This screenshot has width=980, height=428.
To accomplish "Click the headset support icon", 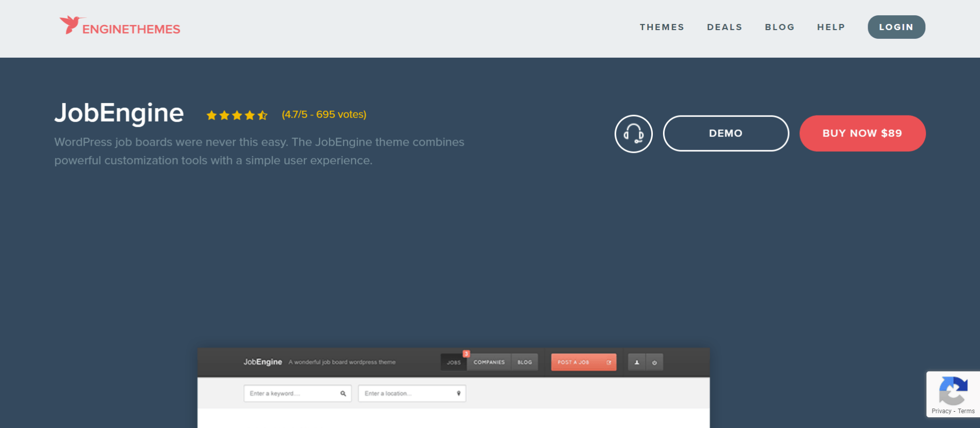I will click(633, 134).
